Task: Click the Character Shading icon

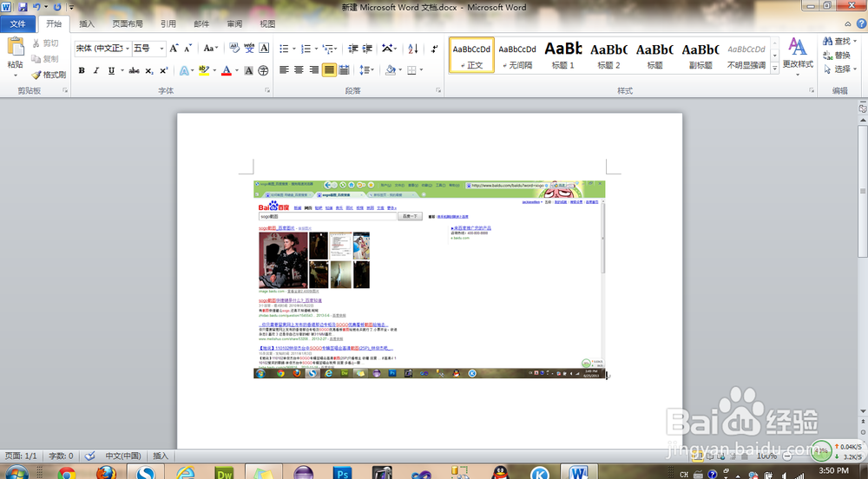Action: click(248, 71)
